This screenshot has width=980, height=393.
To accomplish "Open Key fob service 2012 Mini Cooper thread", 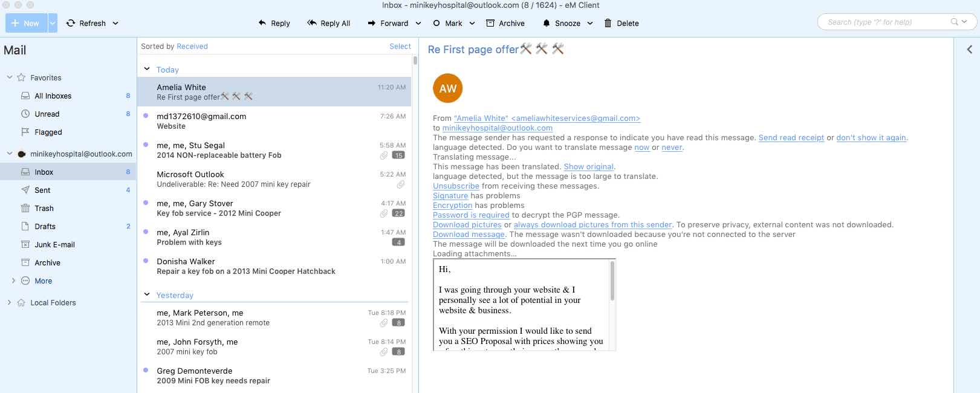I will click(x=274, y=208).
